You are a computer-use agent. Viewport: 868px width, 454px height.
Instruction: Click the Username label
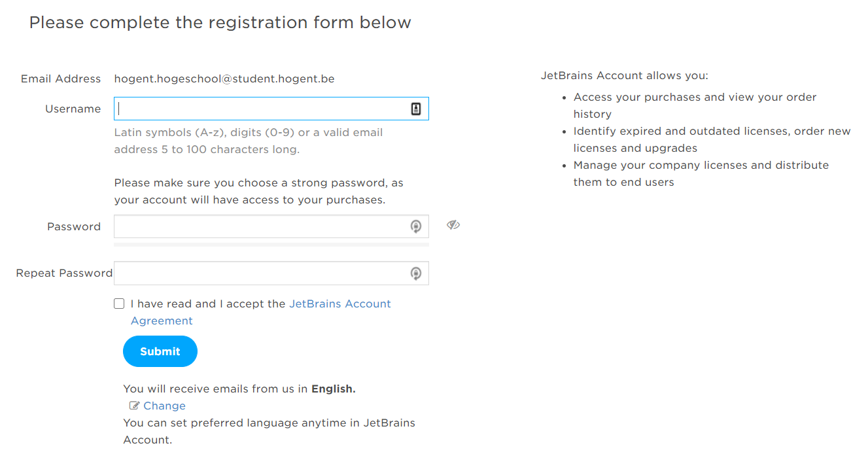(73, 109)
